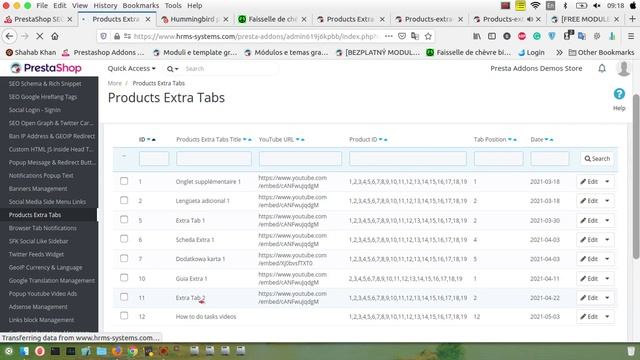Click the page actions three dots in address bar
Screen dimensions: 640x360
click(x=389, y=36)
